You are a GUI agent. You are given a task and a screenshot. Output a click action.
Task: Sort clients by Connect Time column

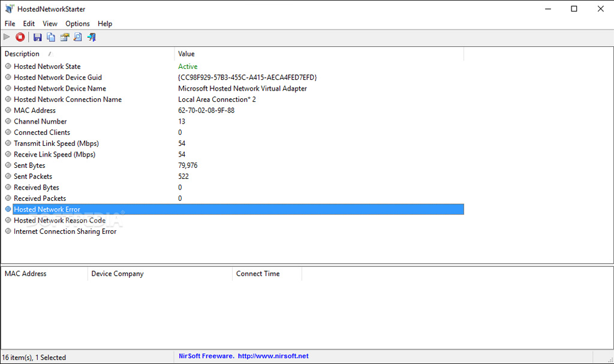(258, 273)
